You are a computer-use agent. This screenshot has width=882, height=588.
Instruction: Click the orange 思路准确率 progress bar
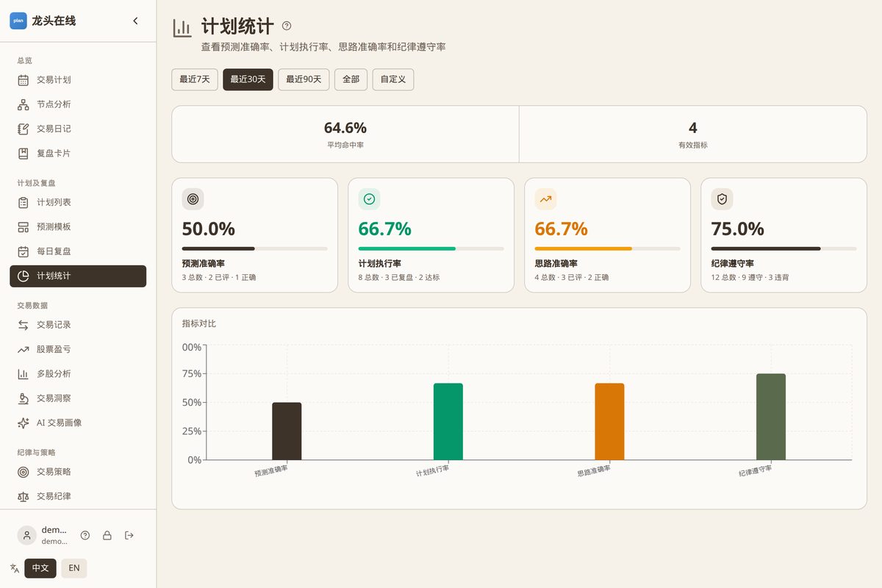click(x=608, y=248)
